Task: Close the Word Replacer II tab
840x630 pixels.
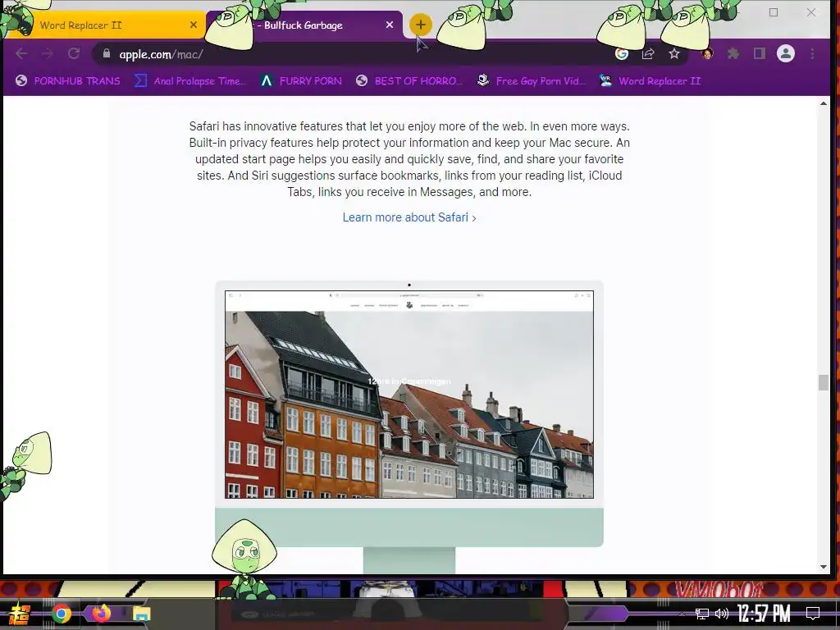Action: pyautogui.click(x=194, y=25)
